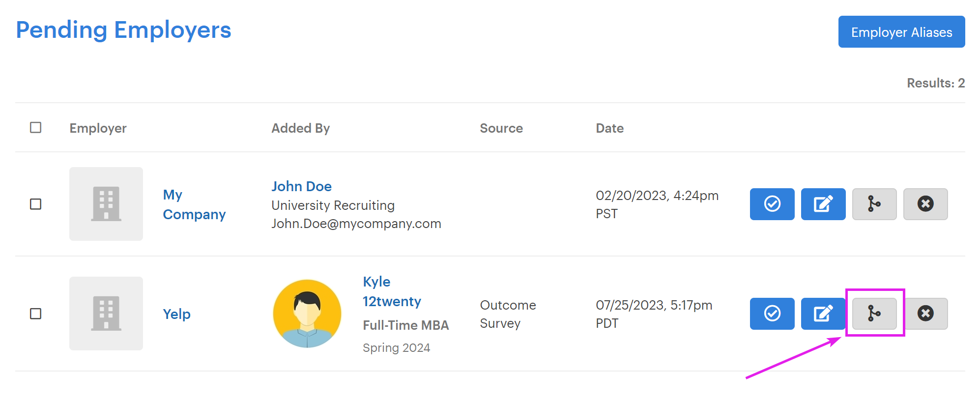980x401 pixels.
Task: Merge Yelp using branch icon
Action: 874,314
